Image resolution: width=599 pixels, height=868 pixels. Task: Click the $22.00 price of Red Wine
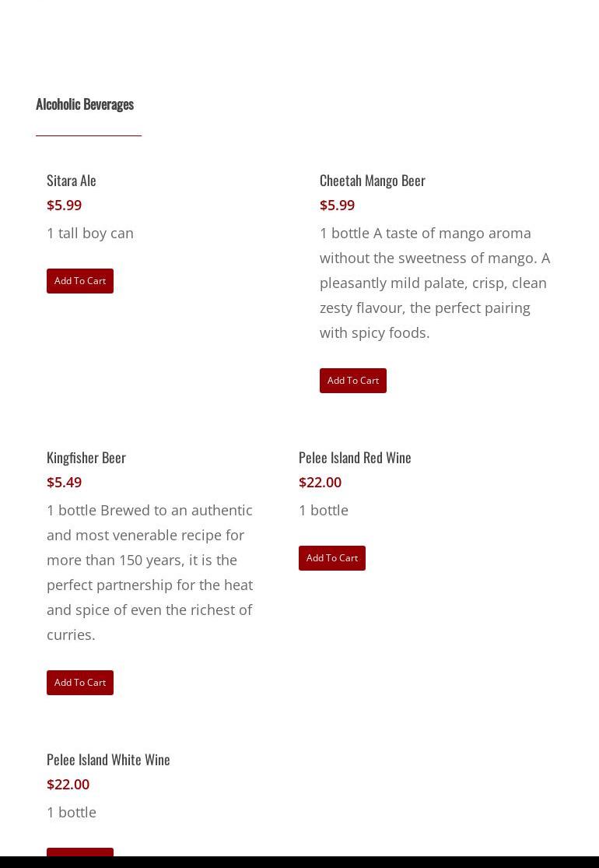click(x=320, y=482)
